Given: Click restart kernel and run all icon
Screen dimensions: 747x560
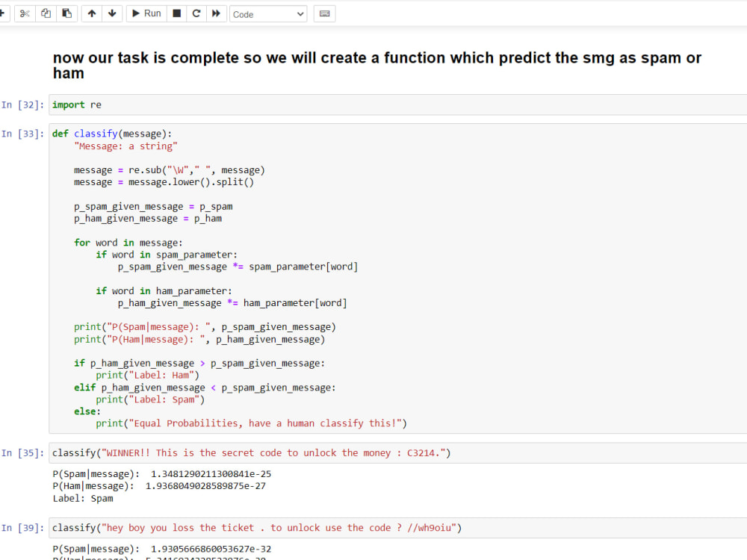Looking at the screenshot, I should (216, 13).
